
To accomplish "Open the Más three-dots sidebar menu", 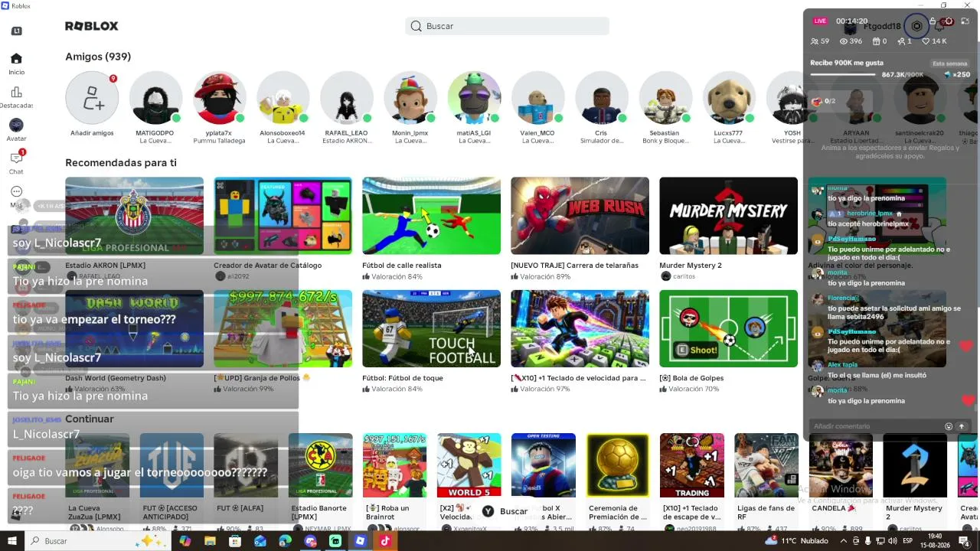I will coord(16,191).
